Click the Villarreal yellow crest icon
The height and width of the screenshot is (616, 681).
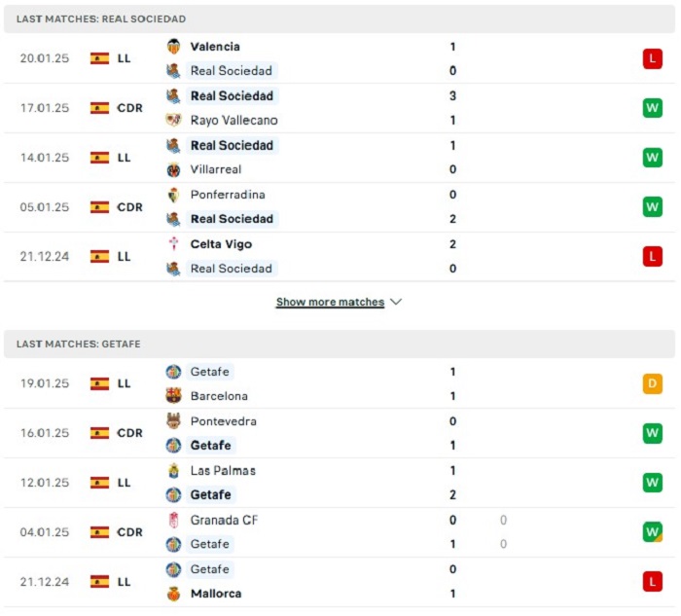tap(174, 169)
